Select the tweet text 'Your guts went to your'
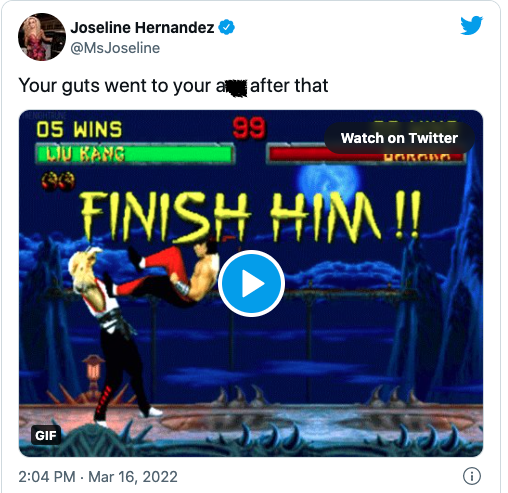The width and height of the screenshot is (508, 493). (115, 86)
